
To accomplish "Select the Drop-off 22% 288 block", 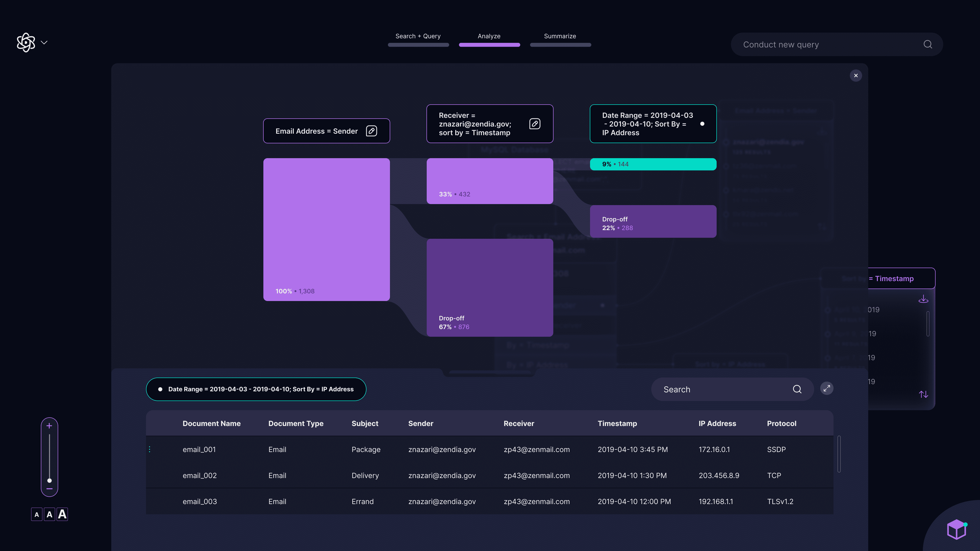I will [653, 221].
